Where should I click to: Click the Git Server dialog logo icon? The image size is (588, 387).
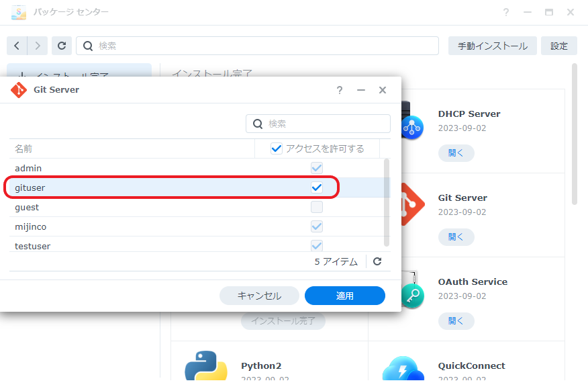coord(19,90)
